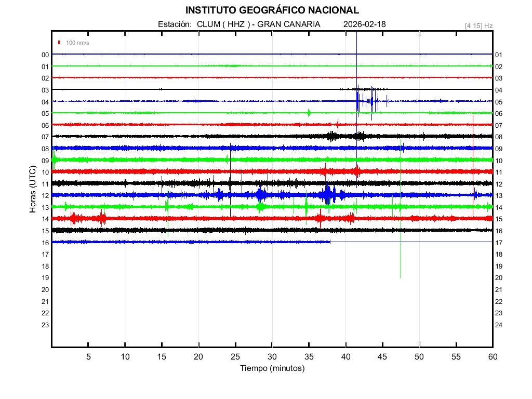
Task: Click the red 100 nm/s scale bar
Action: point(59,43)
